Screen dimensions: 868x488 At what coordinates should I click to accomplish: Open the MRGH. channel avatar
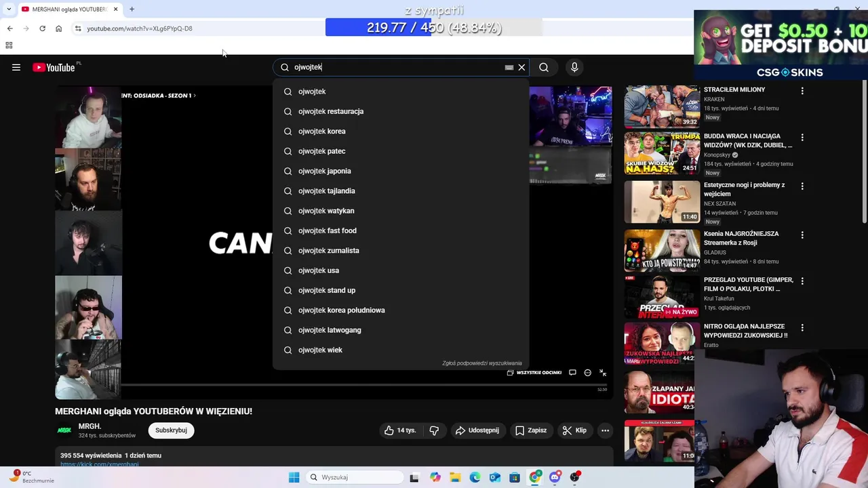(64, 430)
